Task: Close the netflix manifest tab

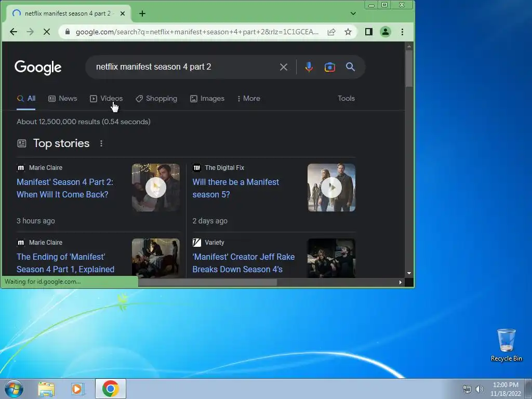Action: [x=123, y=14]
